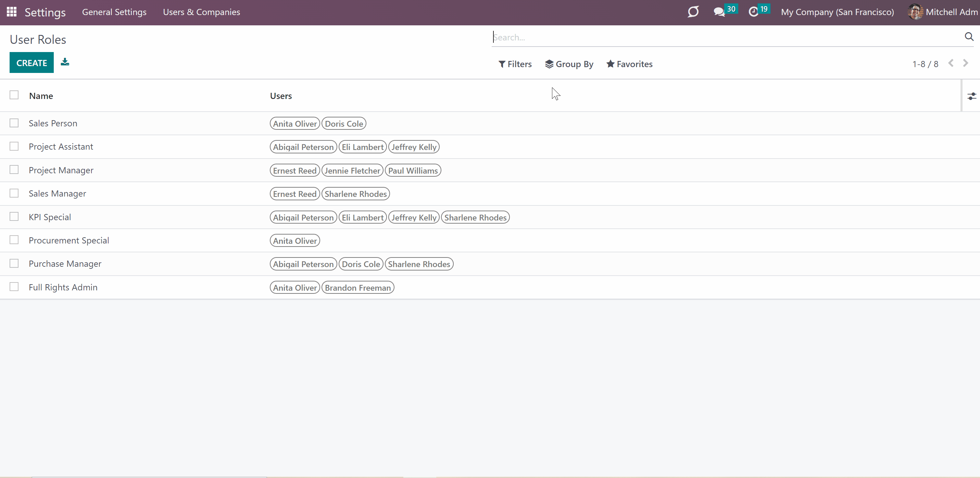Check the Sales Person row checkbox

click(x=14, y=123)
